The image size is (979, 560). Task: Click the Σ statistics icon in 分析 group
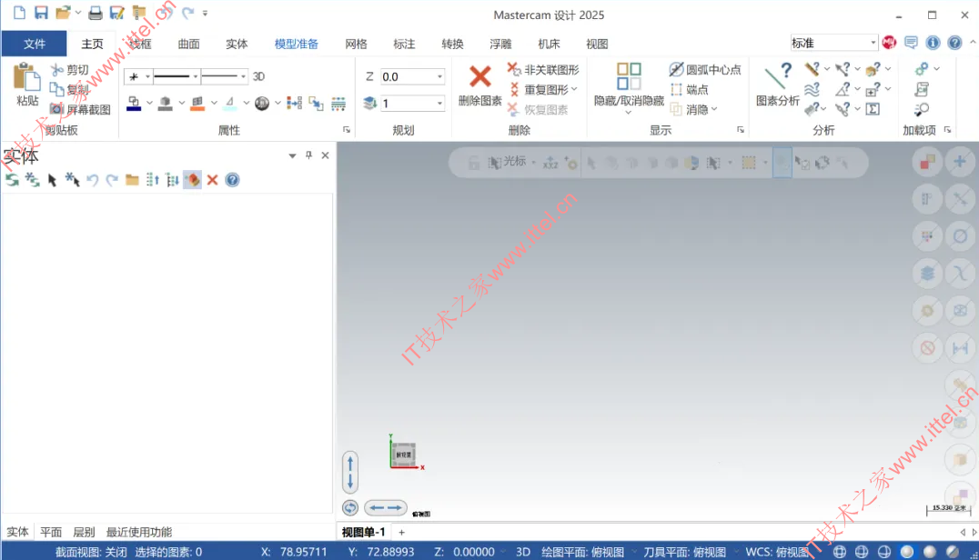click(873, 109)
